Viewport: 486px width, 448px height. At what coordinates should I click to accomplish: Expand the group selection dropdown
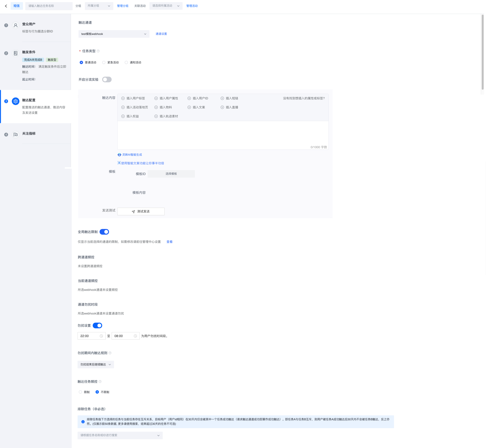(x=99, y=6)
